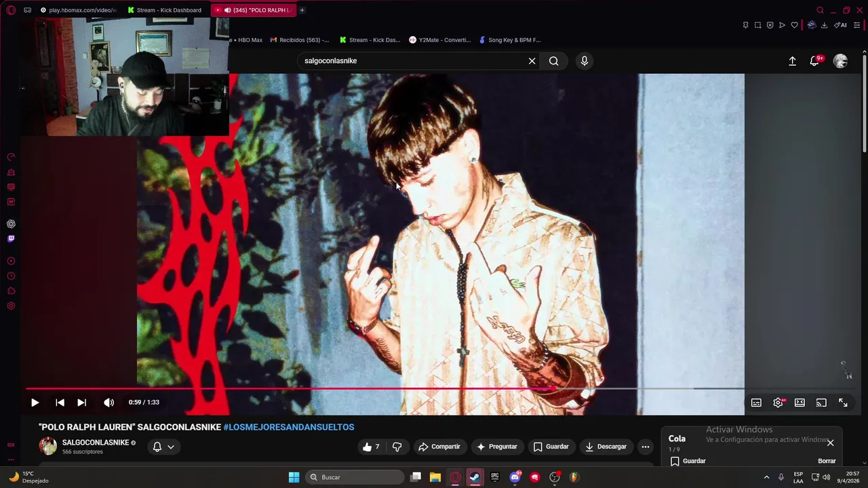This screenshot has width=868, height=488.
Task: Open the browser AI assistant button
Action: point(840,25)
